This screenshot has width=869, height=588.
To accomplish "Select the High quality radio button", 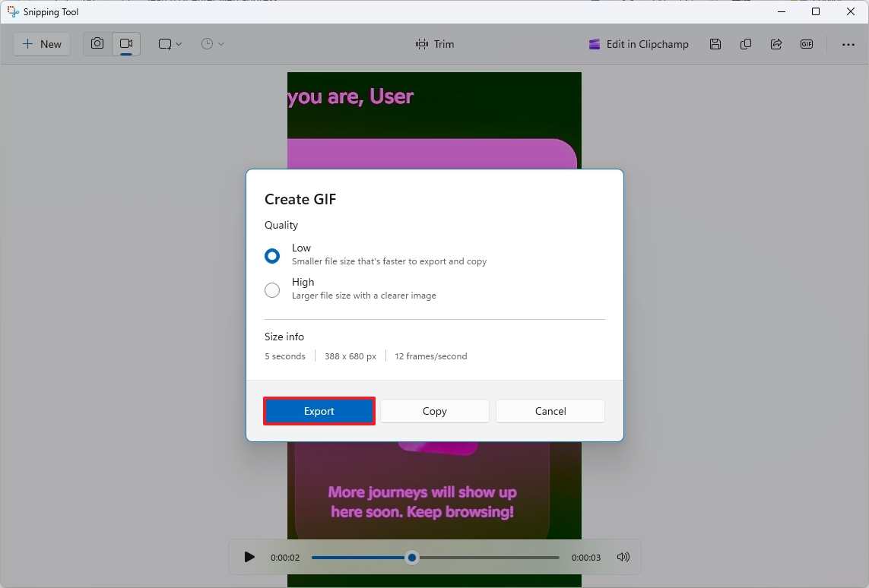I will click(x=272, y=290).
